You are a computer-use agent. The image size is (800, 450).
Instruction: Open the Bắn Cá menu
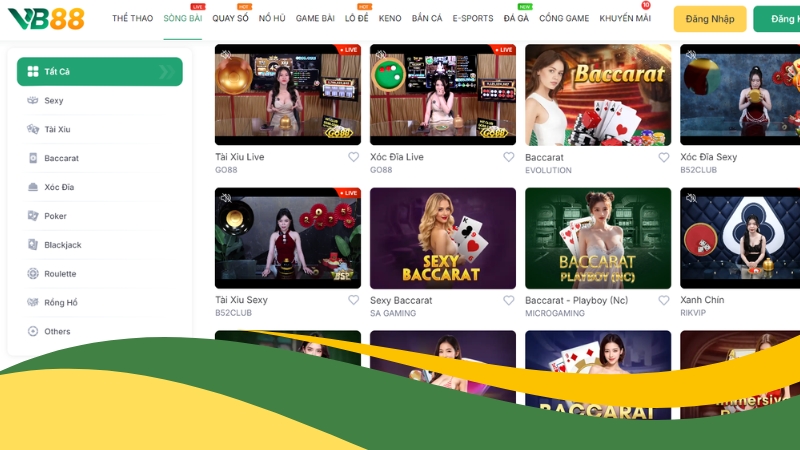point(427,18)
